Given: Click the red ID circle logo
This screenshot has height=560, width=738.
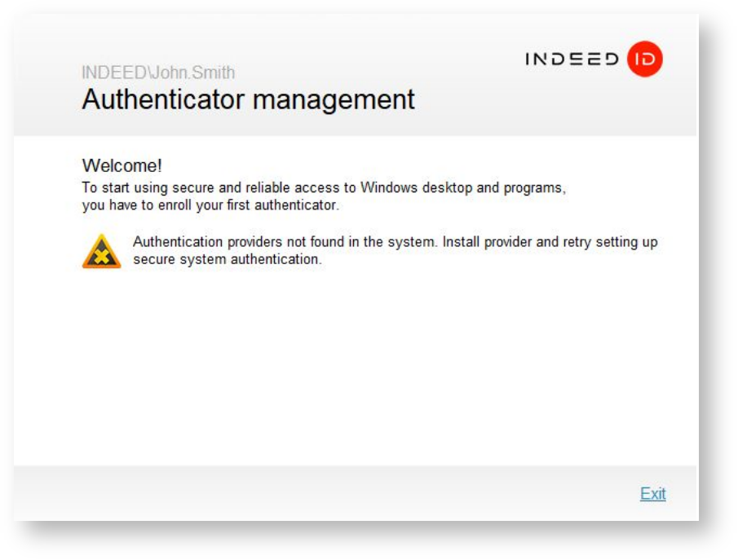Looking at the screenshot, I should click(644, 60).
